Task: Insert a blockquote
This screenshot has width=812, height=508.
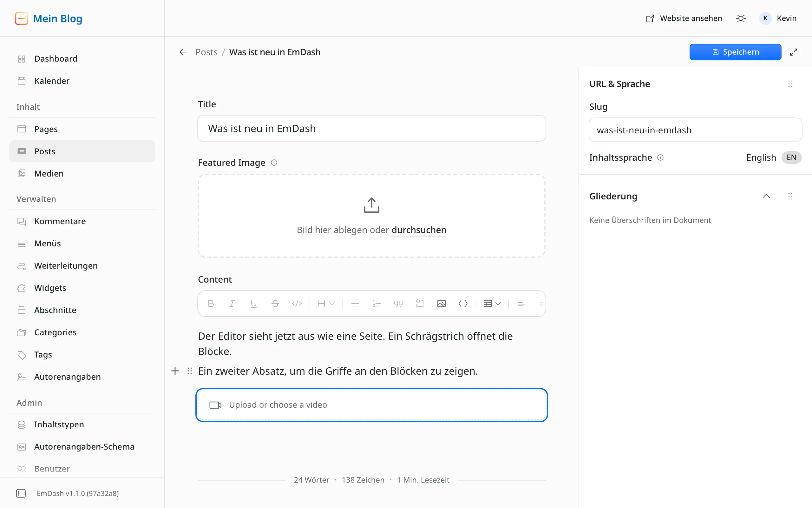Action: (398, 304)
